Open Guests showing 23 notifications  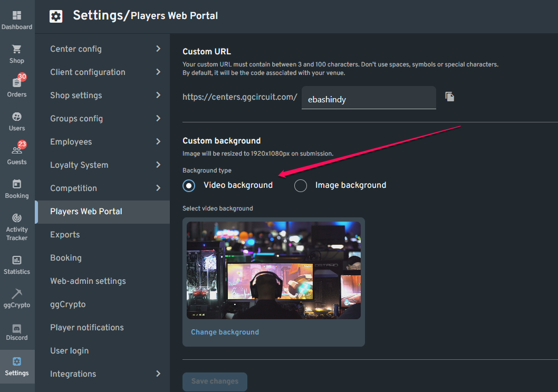click(16, 153)
